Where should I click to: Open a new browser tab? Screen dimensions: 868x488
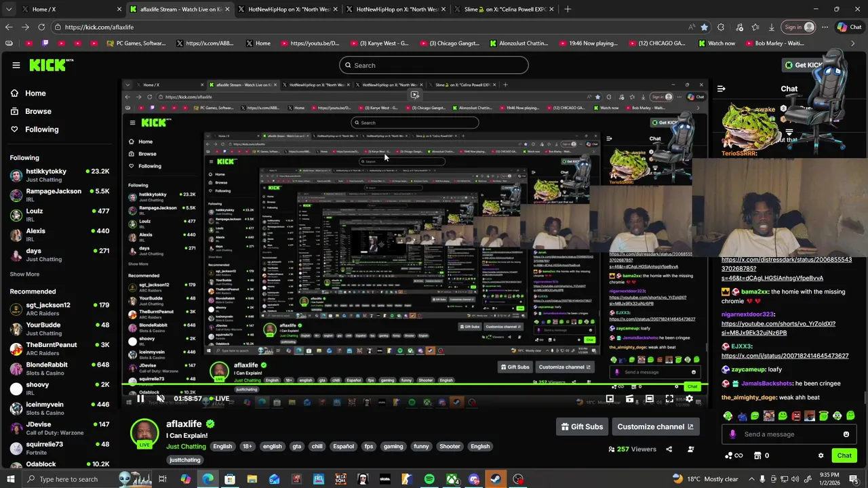[x=568, y=9]
